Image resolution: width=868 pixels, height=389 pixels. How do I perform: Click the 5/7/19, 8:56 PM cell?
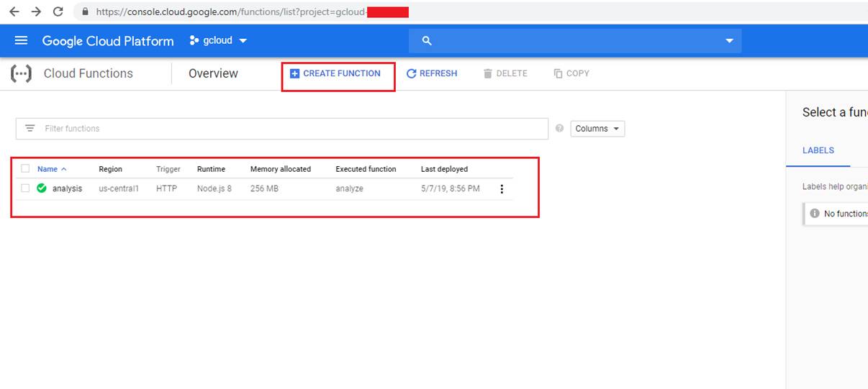coord(450,188)
